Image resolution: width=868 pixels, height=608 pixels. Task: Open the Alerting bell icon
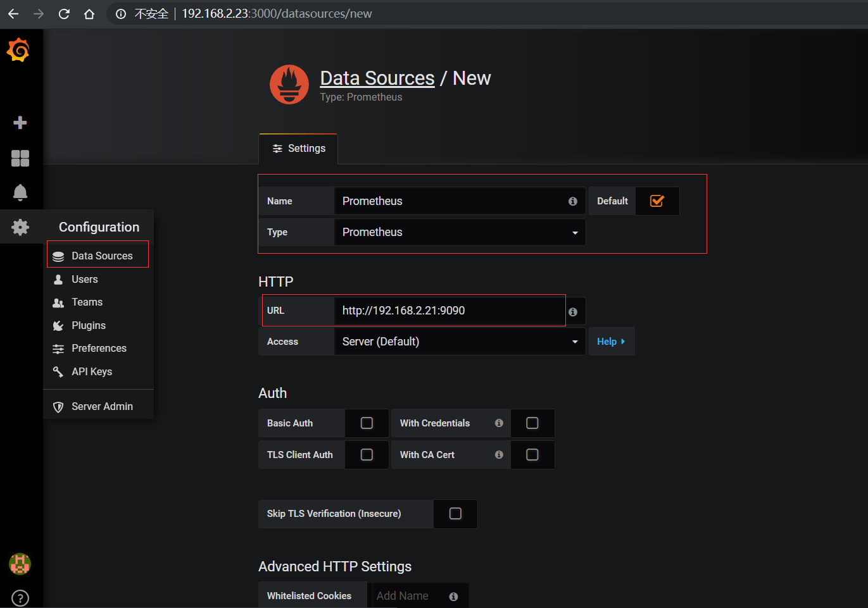tap(20, 192)
